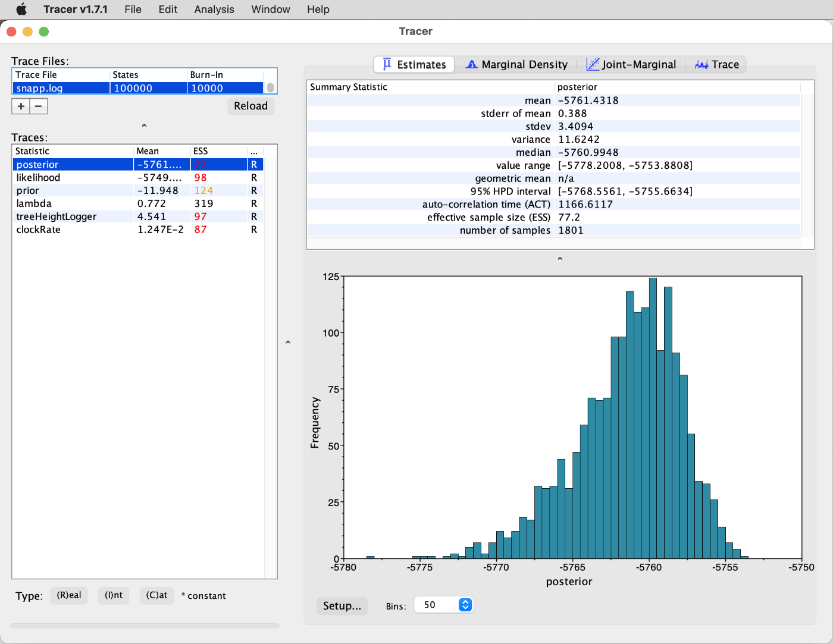The height and width of the screenshot is (644, 833).
Task: Set trace type to (I)nt
Action: pyautogui.click(x=114, y=595)
